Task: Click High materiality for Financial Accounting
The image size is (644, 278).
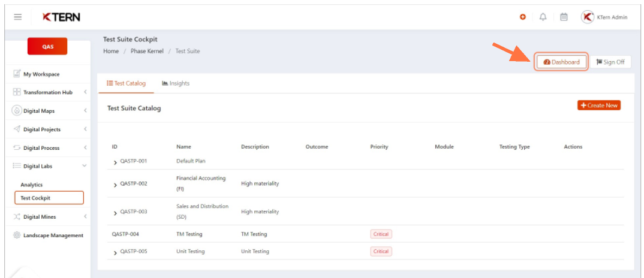Action: click(x=260, y=183)
